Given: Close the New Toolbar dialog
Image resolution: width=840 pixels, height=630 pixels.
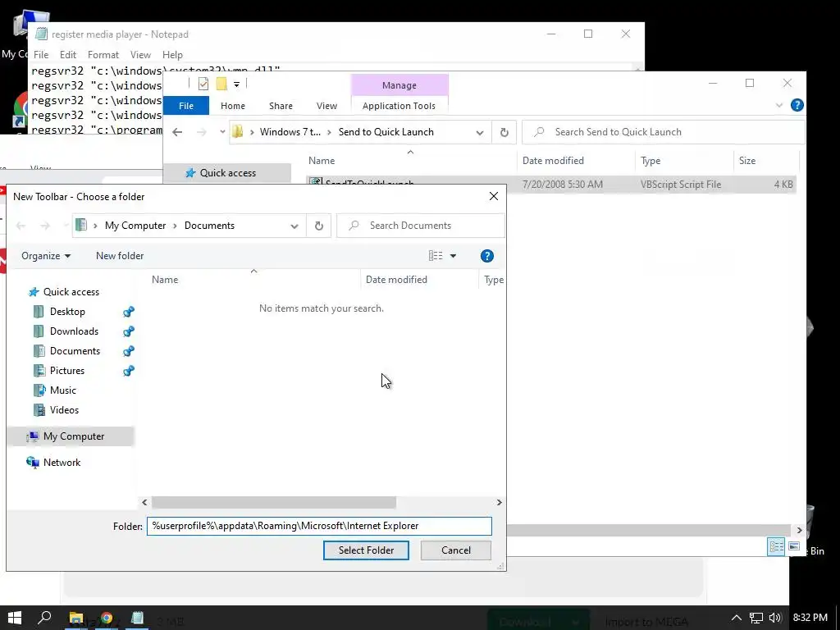Looking at the screenshot, I should coord(493,197).
